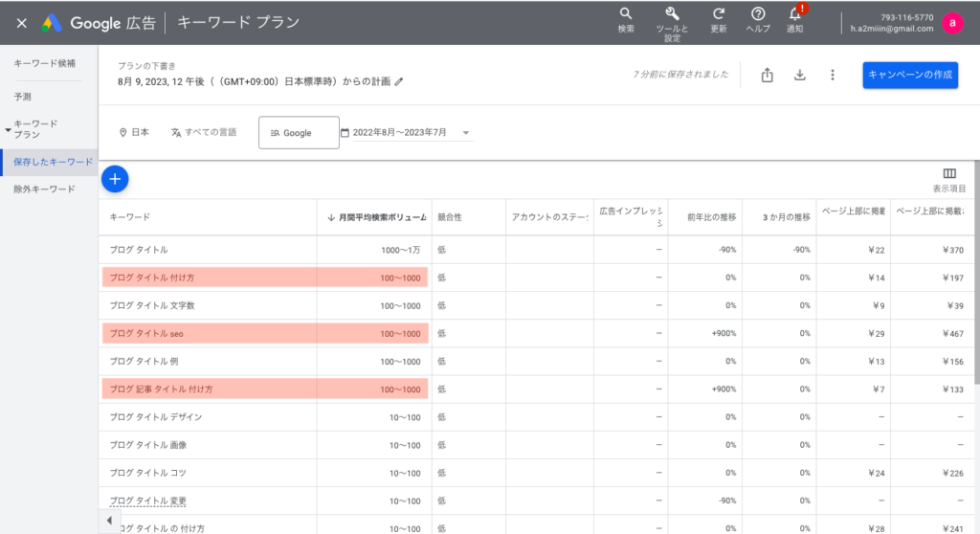Click the calendar icon by date range

click(345, 133)
